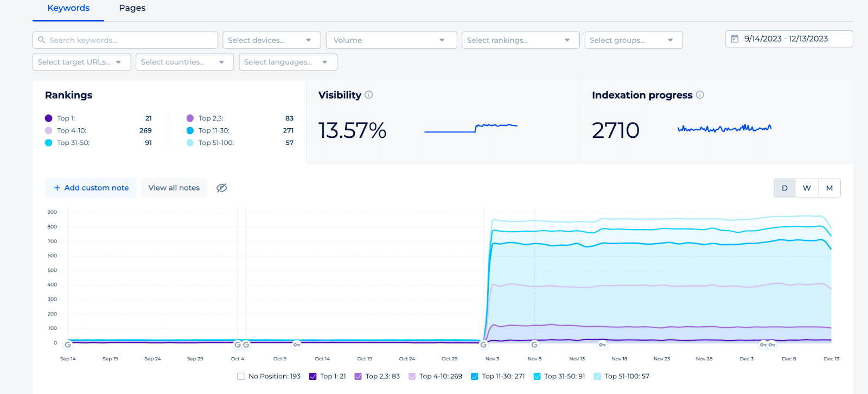Open the 9/14/2023 - 12/13/2023 date picker
This screenshot has width=868, height=394.
(x=789, y=39)
